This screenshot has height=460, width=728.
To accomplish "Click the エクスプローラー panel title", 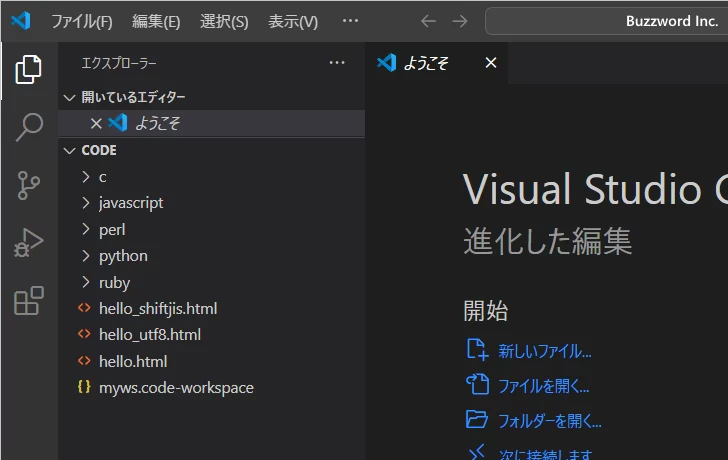I will point(119,63).
